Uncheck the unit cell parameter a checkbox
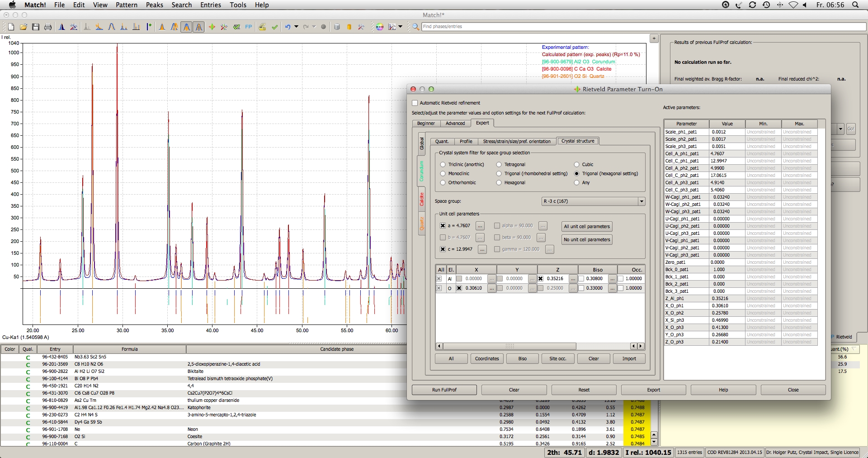The height and width of the screenshot is (458, 868). point(443,226)
